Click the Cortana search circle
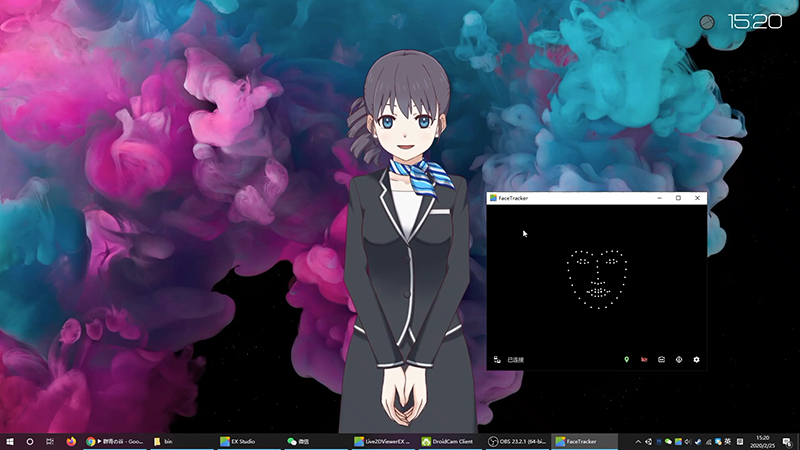 pos(30,441)
